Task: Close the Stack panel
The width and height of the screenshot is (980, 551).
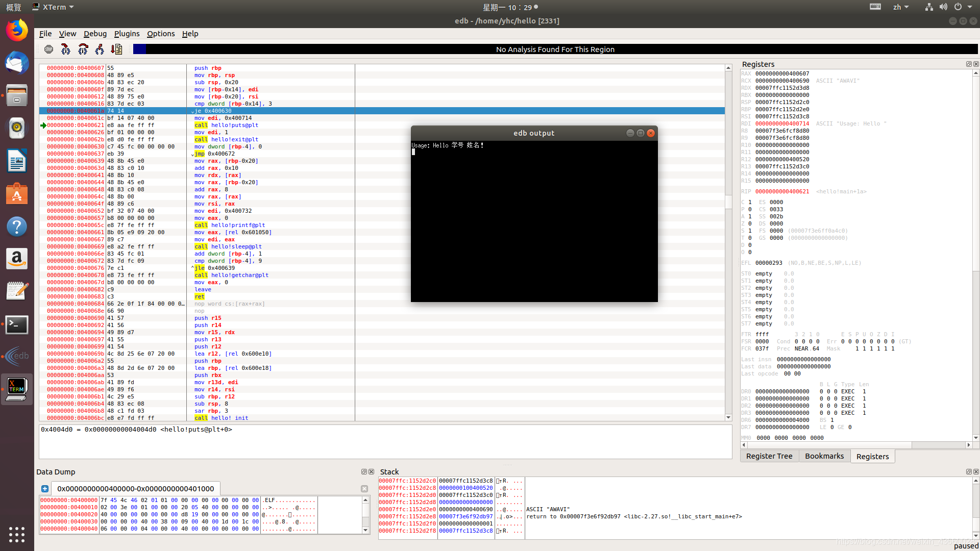Action: (976, 472)
